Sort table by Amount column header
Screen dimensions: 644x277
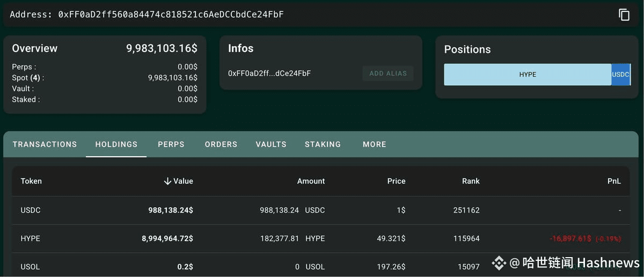point(311,181)
